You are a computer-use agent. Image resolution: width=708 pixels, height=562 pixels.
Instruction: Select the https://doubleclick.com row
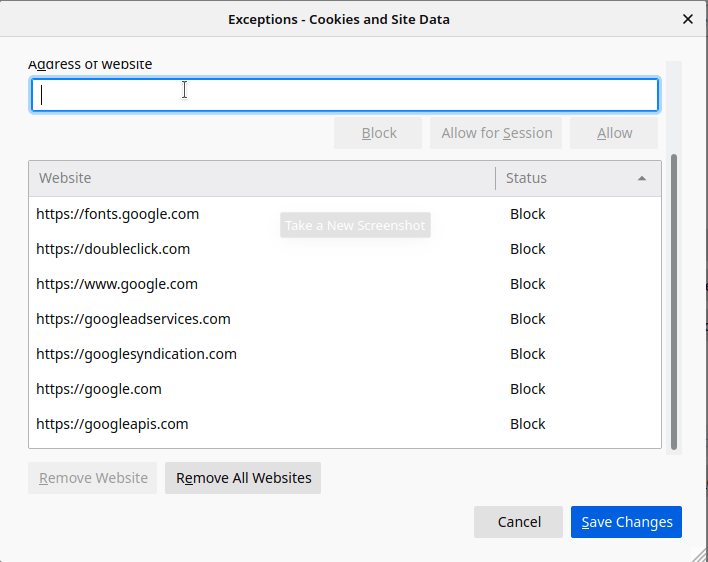(345, 249)
